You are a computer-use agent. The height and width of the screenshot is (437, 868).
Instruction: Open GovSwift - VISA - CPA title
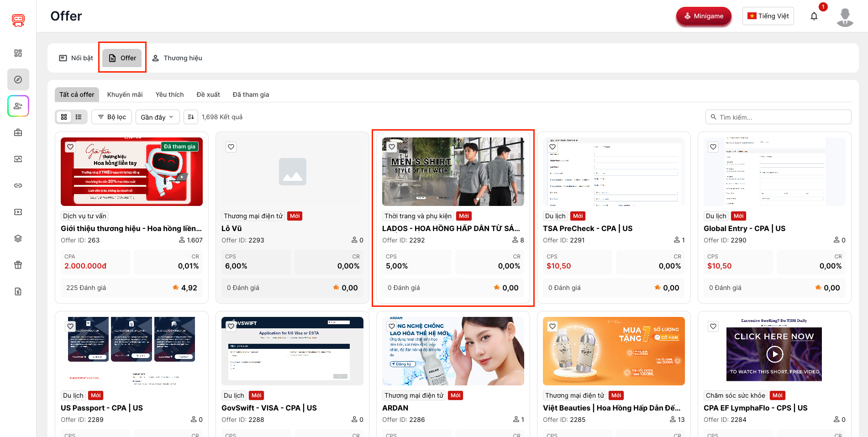point(269,408)
